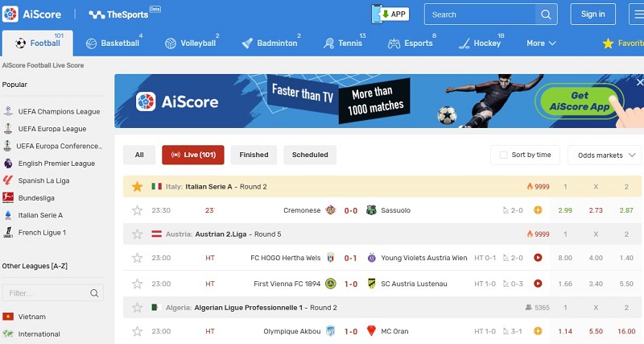Image resolution: width=644 pixels, height=344 pixels.
Task: Open TheSports Data logo link
Action: [x=125, y=14]
